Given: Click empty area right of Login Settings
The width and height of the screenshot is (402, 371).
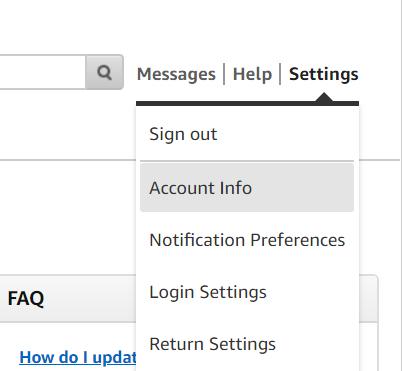Looking at the screenshot, I should pyautogui.click(x=310, y=292).
